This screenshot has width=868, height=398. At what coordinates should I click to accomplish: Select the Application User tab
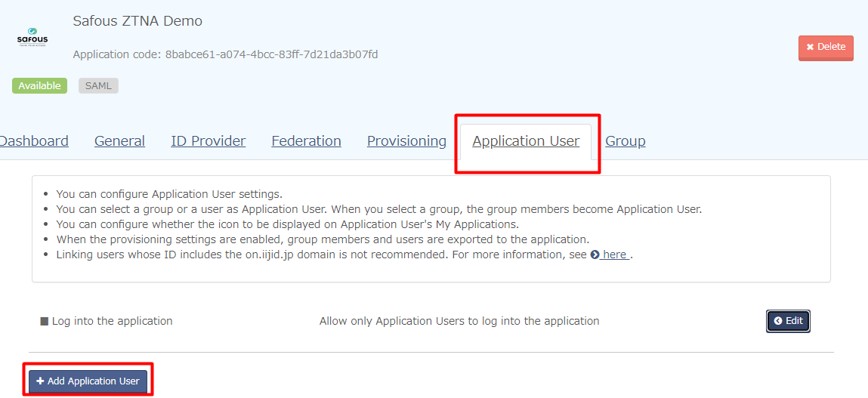click(526, 141)
